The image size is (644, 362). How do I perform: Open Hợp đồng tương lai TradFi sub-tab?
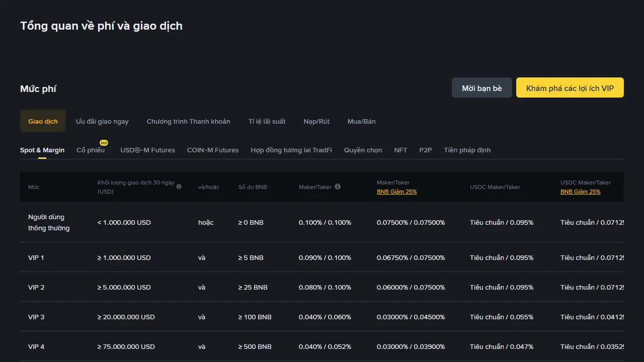pyautogui.click(x=291, y=150)
